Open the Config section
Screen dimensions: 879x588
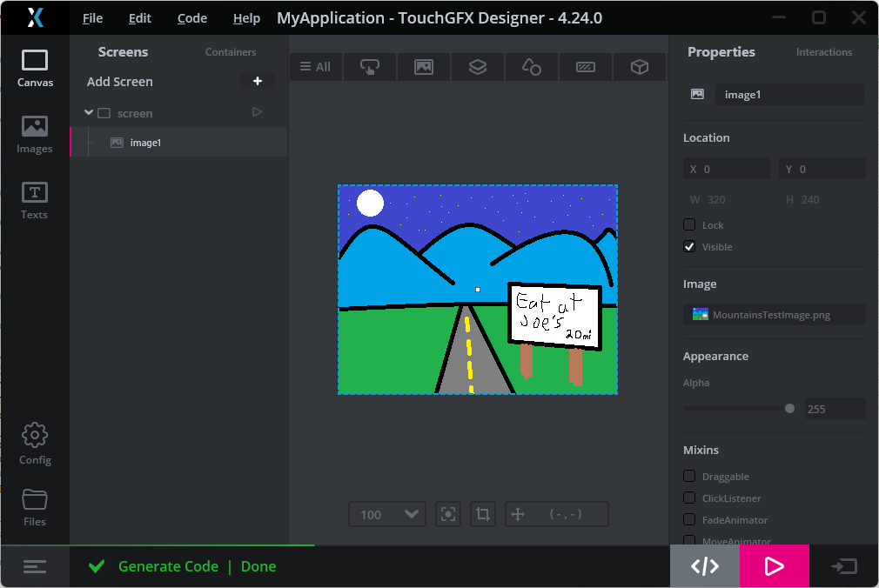pos(35,444)
